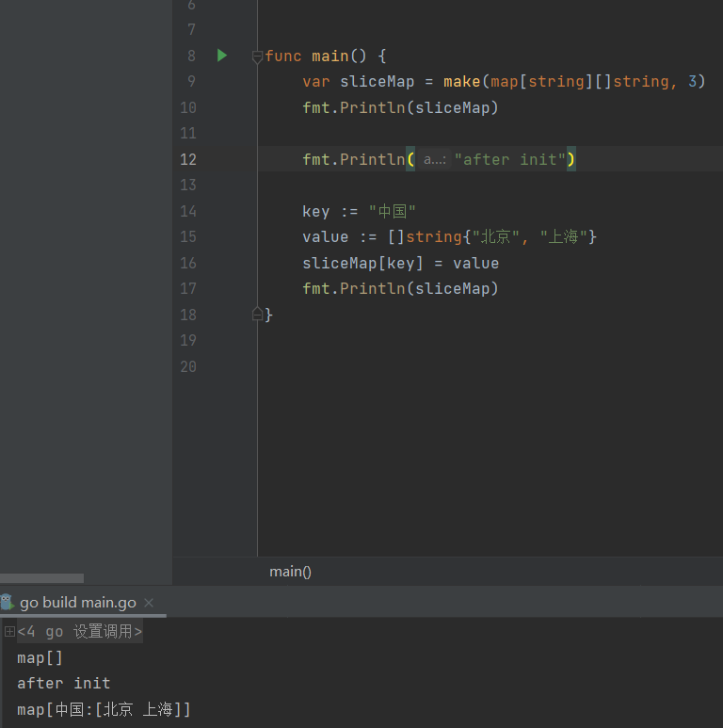
Task: Click fmt.Println(sliceMap) on line 10
Action: click(x=400, y=107)
